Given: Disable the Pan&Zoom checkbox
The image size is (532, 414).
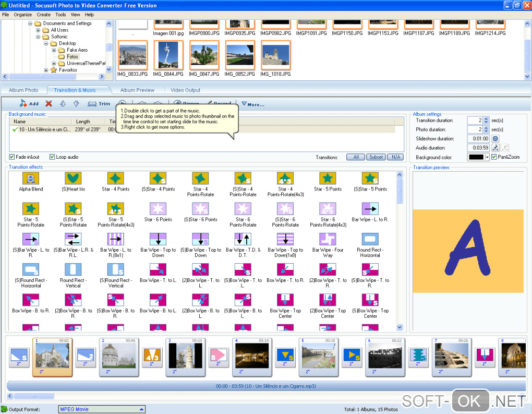Looking at the screenshot, I should pyautogui.click(x=494, y=157).
